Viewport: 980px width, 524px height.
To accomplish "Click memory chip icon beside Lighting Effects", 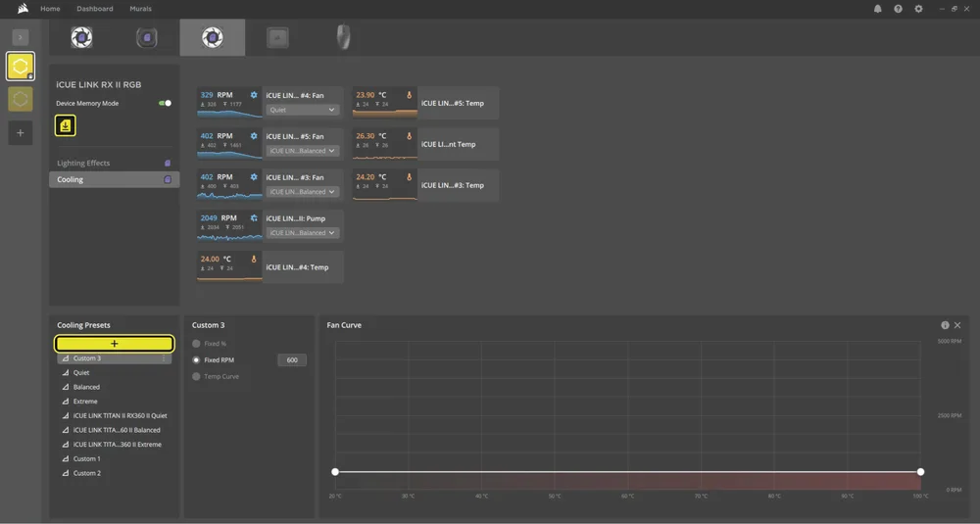I will coord(168,163).
